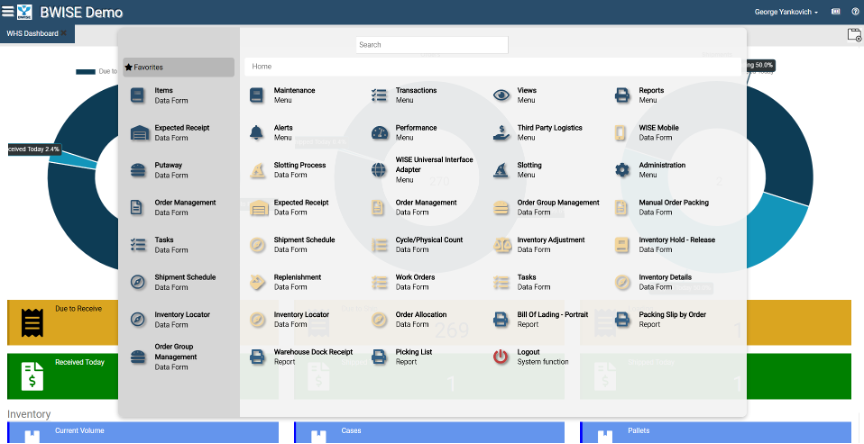Open Inventory Locator in main grid
The height and width of the screenshot is (444, 864).
(289, 320)
